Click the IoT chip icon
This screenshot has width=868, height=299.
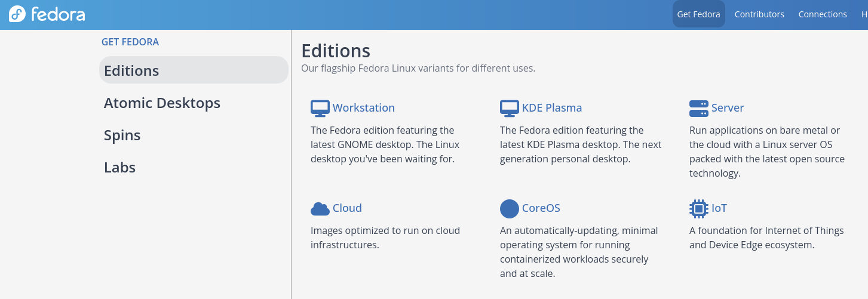(699, 209)
